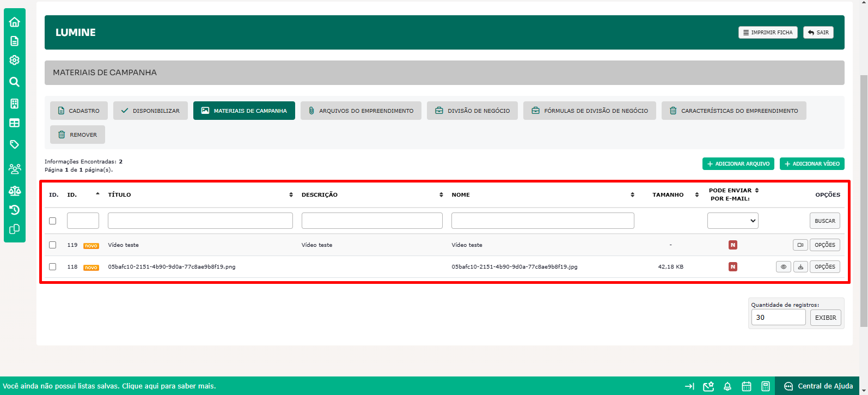Sort by Pode Enviar por E-mail column
The width and height of the screenshot is (868, 395).
757,190
